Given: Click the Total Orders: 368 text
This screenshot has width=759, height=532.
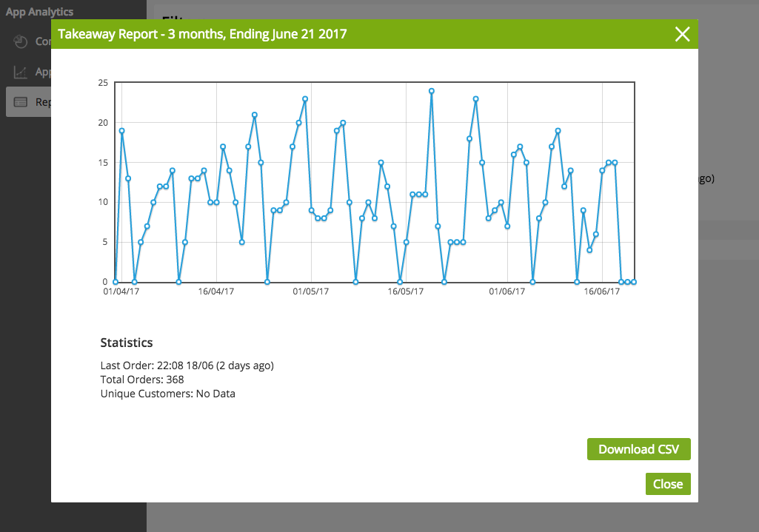Looking at the screenshot, I should pos(142,380).
